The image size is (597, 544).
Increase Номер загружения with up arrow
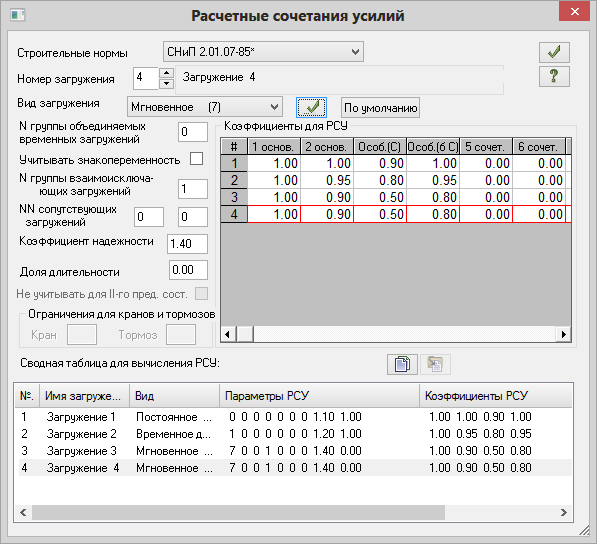click(x=166, y=73)
